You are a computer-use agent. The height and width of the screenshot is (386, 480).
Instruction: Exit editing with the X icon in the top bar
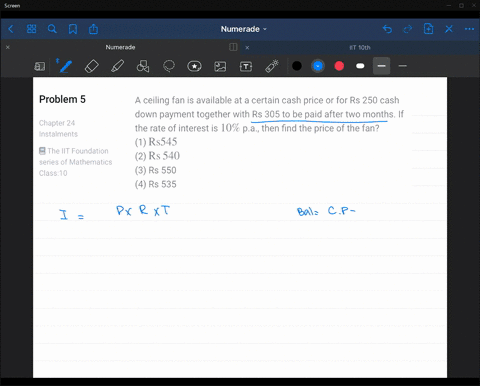(449, 29)
